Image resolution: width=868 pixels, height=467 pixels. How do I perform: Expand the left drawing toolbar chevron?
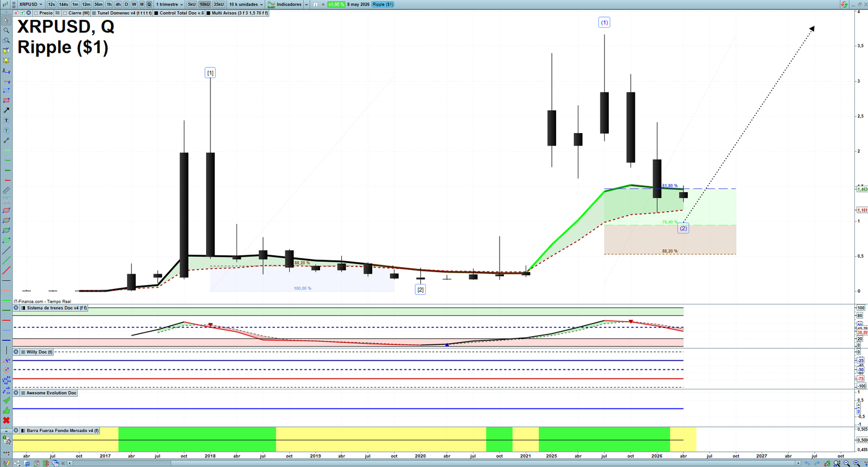(x=7, y=431)
